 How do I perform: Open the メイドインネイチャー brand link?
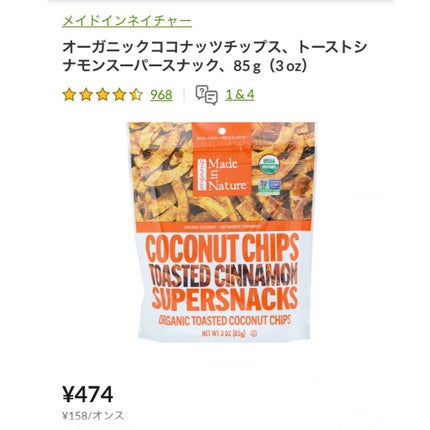click(x=127, y=21)
